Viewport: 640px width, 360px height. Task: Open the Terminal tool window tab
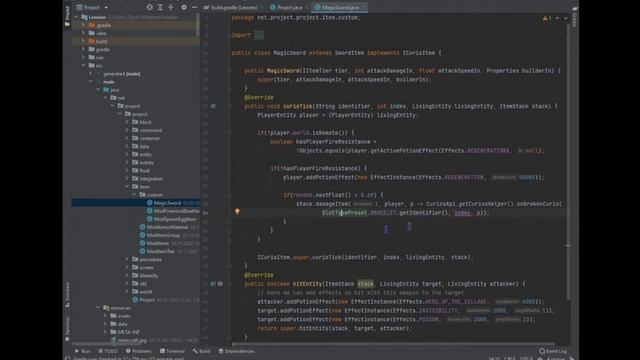(172, 351)
